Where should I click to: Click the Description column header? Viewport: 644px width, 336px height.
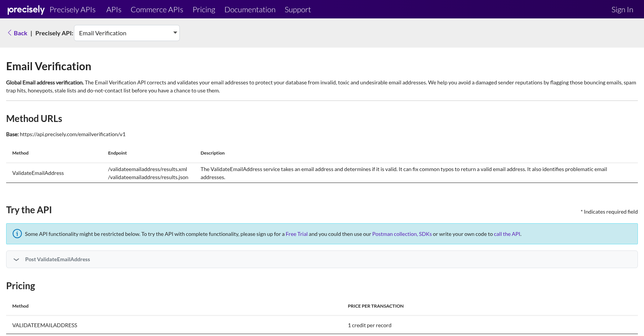pos(213,153)
